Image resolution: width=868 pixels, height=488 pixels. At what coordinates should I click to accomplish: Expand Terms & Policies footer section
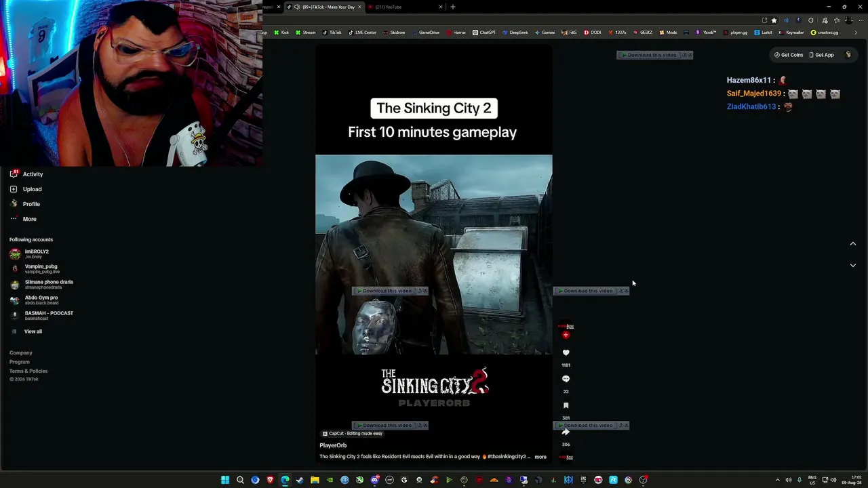coord(28,371)
